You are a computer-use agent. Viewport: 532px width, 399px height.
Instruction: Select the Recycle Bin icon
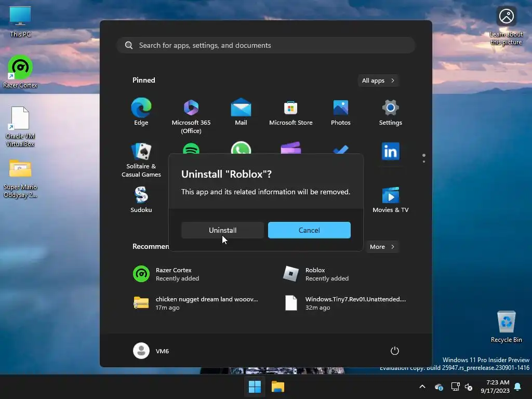pyautogui.click(x=506, y=326)
